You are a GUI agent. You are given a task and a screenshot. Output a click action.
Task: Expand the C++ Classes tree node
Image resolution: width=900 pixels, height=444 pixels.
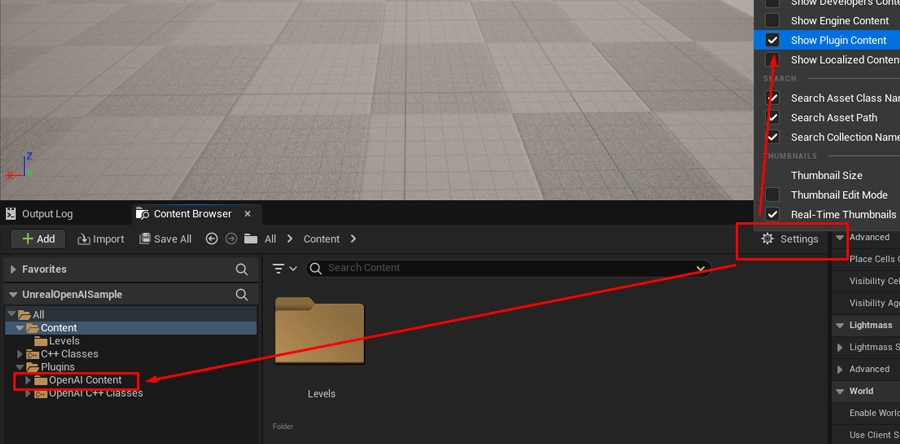click(20, 354)
